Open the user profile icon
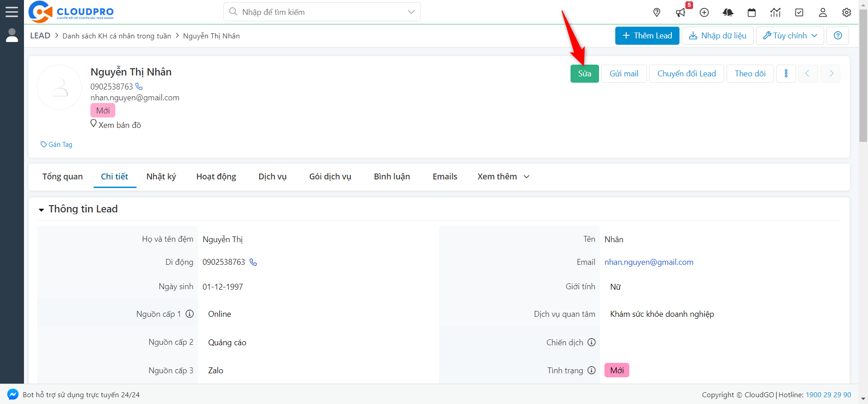The height and width of the screenshot is (404, 868). (x=823, y=12)
